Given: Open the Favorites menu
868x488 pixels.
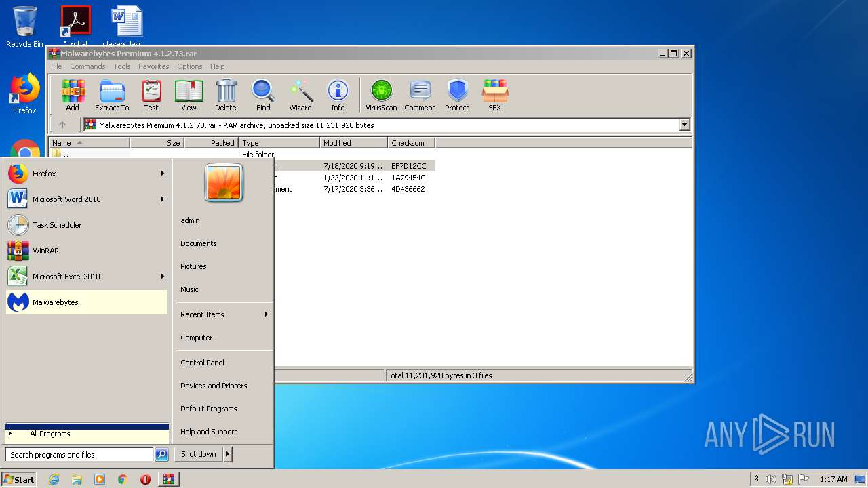Looking at the screenshot, I should point(154,66).
